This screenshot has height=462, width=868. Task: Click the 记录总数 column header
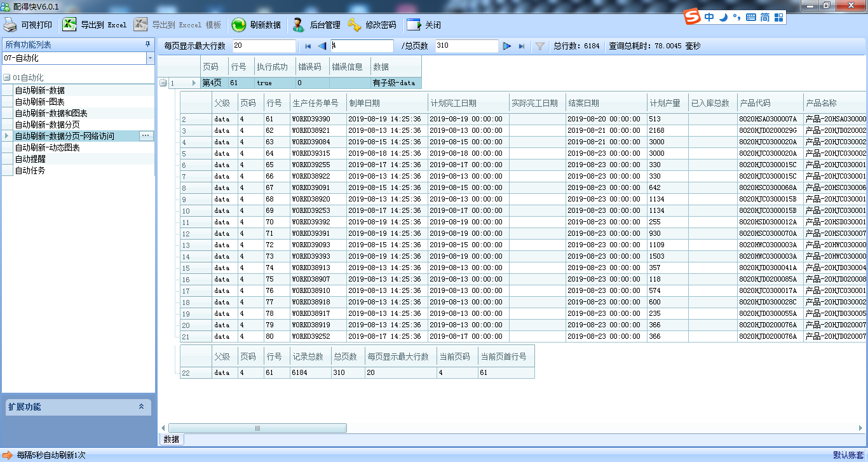pos(310,357)
